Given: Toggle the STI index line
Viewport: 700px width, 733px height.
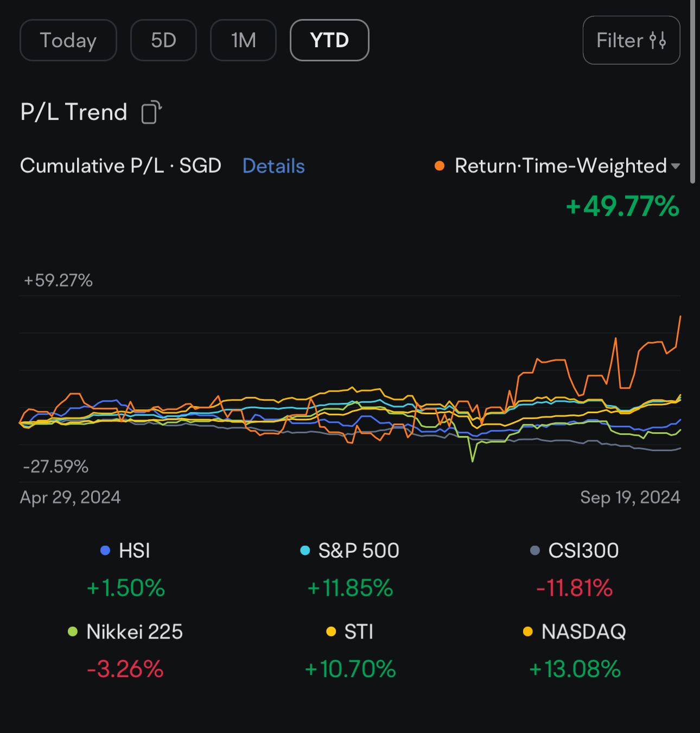Looking at the screenshot, I should click(x=350, y=631).
